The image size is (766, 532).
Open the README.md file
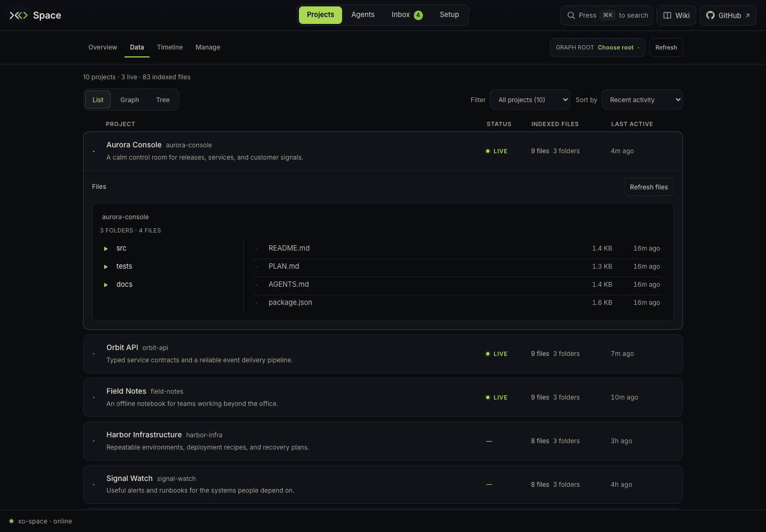(457, 248)
